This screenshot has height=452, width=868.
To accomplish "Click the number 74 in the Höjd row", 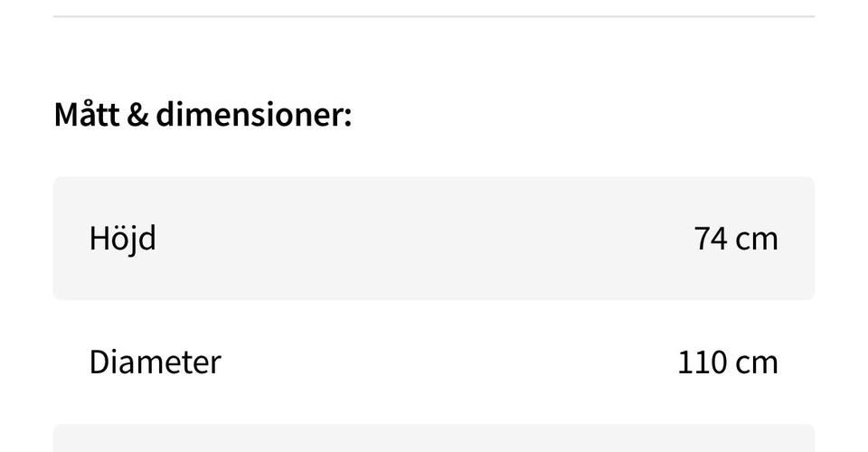I will 710,239.
